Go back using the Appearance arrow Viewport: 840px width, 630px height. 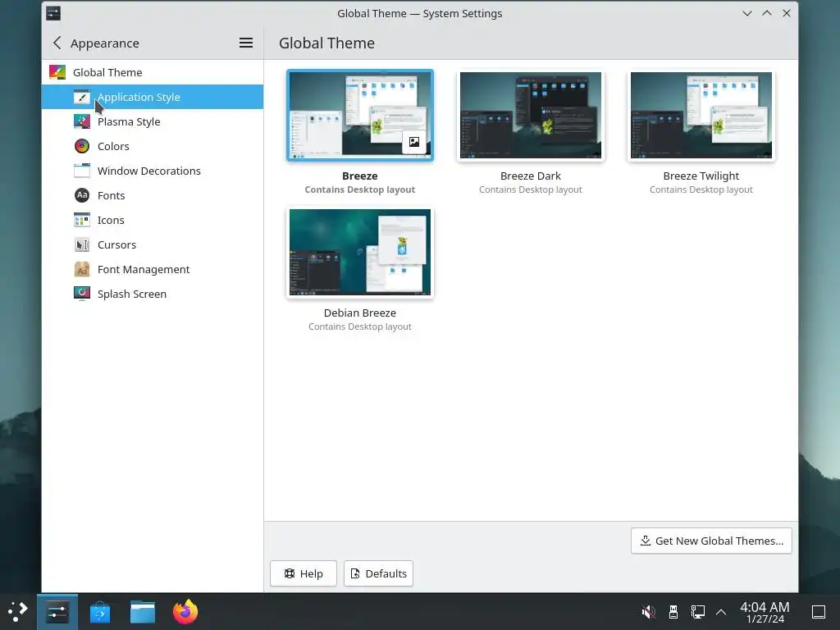click(57, 43)
